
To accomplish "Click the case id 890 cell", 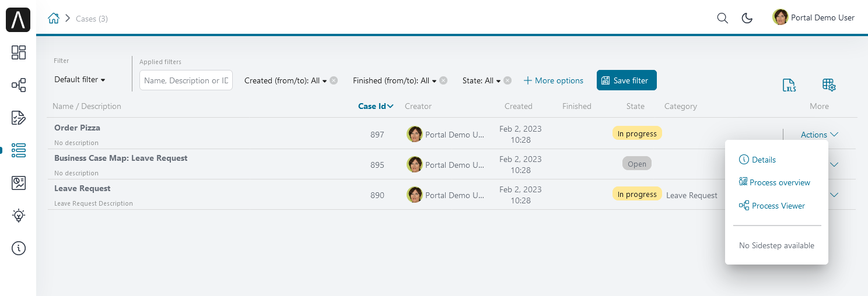I will (377, 195).
